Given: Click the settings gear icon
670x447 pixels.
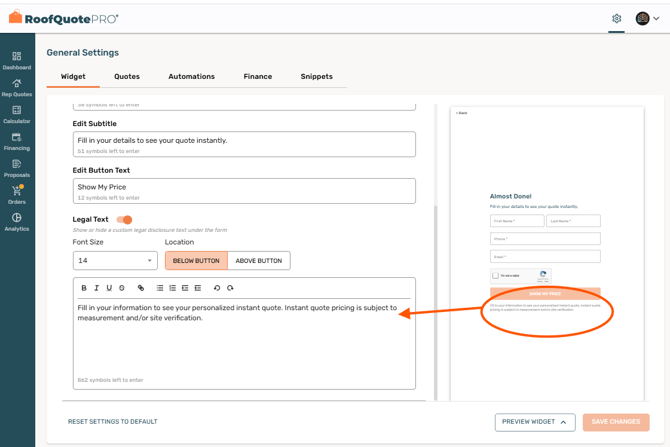Looking at the screenshot, I should pyautogui.click(x=617, y=18).
